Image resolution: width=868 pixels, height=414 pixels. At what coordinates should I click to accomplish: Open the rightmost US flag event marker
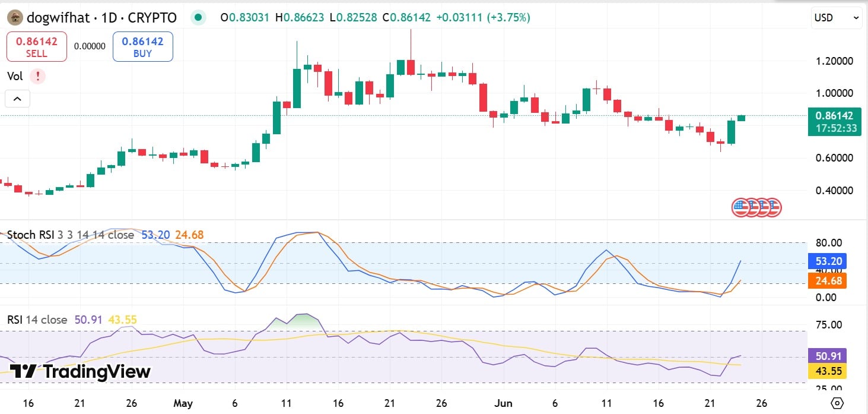click(773, 207)
